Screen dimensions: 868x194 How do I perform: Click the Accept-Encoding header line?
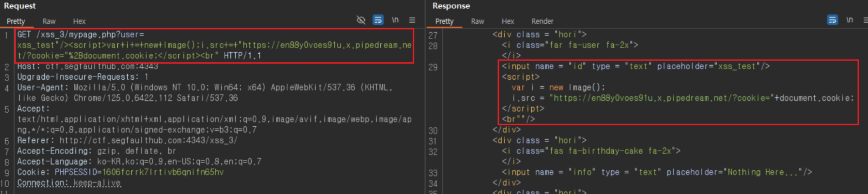click(97, 151)
